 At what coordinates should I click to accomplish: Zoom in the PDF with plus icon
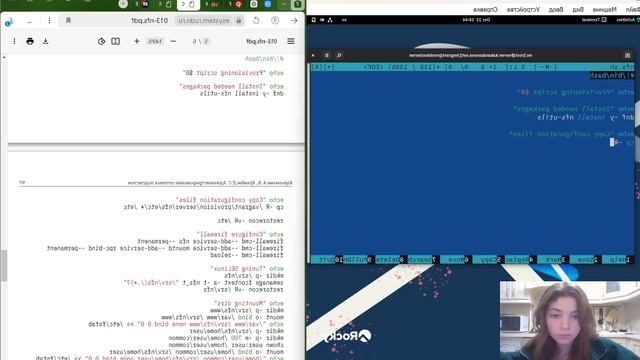137,41
